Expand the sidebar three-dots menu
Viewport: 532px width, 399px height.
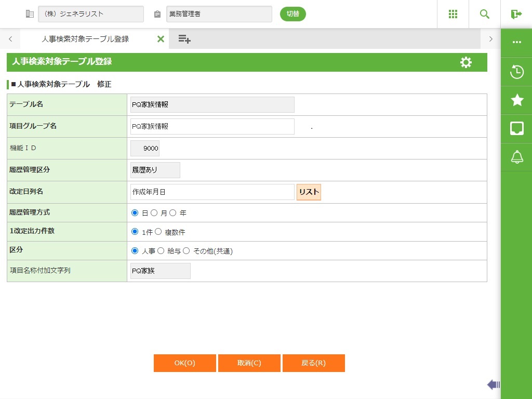coord(517,42)
